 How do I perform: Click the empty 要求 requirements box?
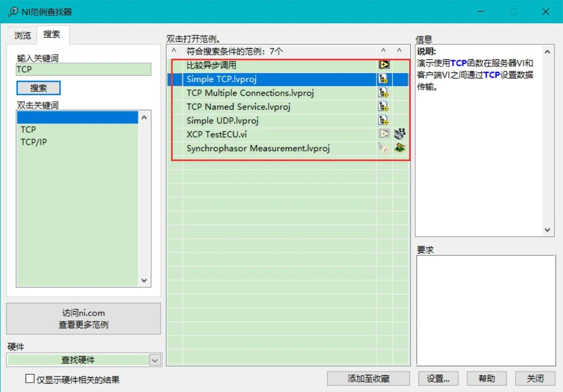click(486, 311)
